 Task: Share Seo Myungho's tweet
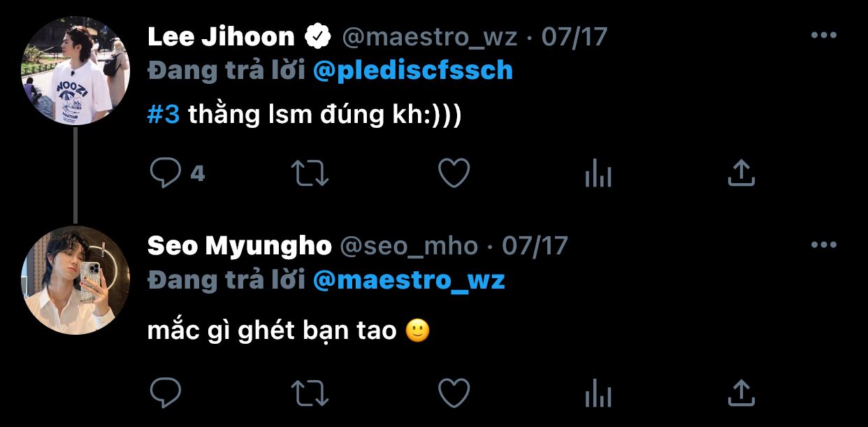pyautogui.click(x=742, y=392)
